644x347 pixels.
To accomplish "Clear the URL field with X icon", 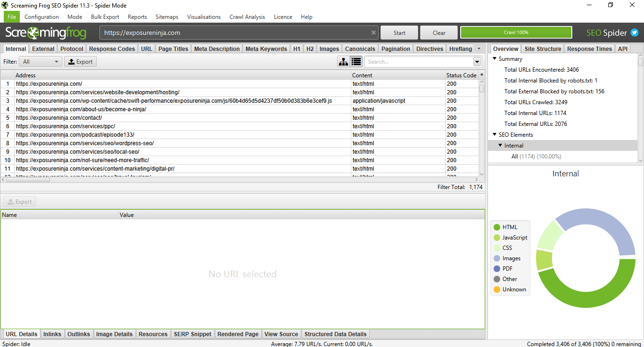I will point(373,33).
